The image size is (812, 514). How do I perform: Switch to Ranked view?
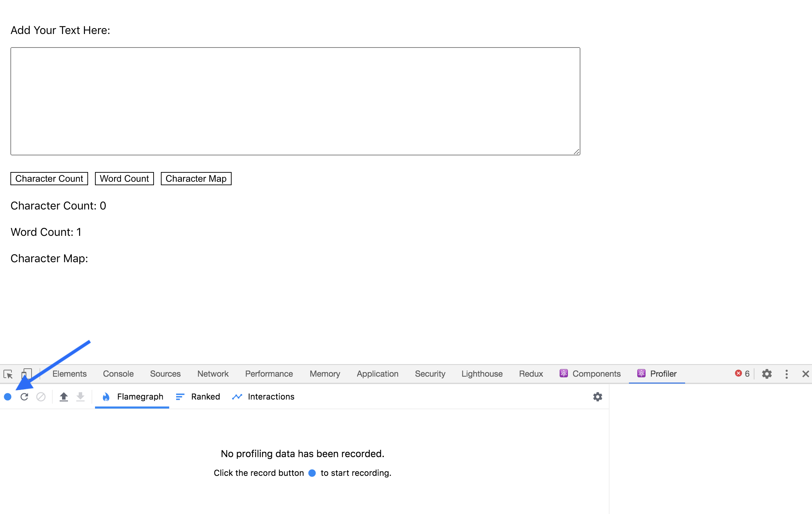198,397
